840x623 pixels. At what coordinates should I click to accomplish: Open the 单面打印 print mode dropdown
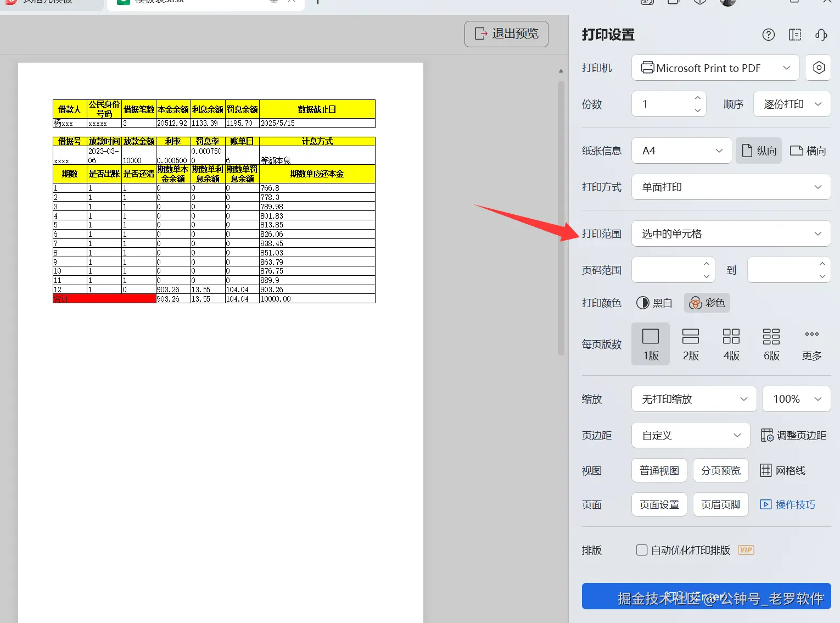[731, 187]
